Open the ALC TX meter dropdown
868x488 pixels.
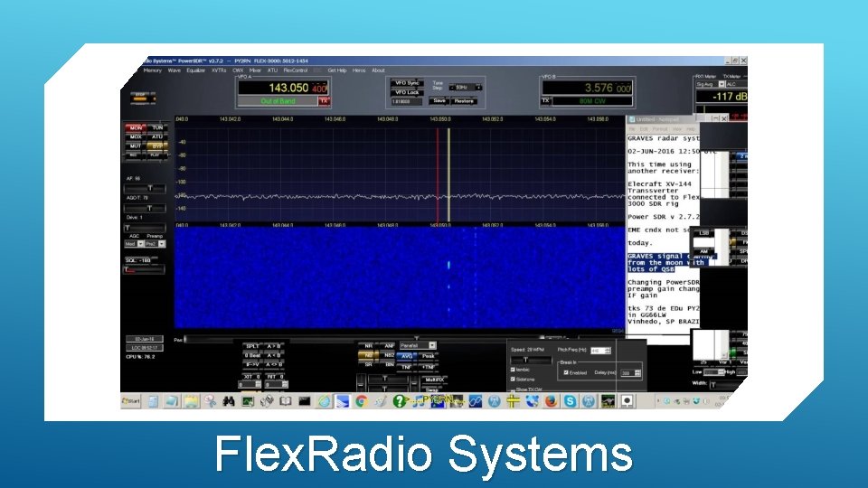(736, 84)
